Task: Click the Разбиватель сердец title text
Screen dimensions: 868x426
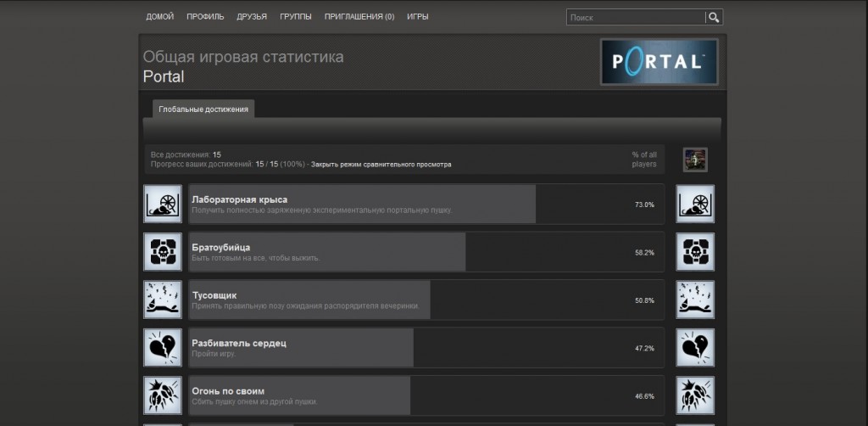Action: (239, 344)
